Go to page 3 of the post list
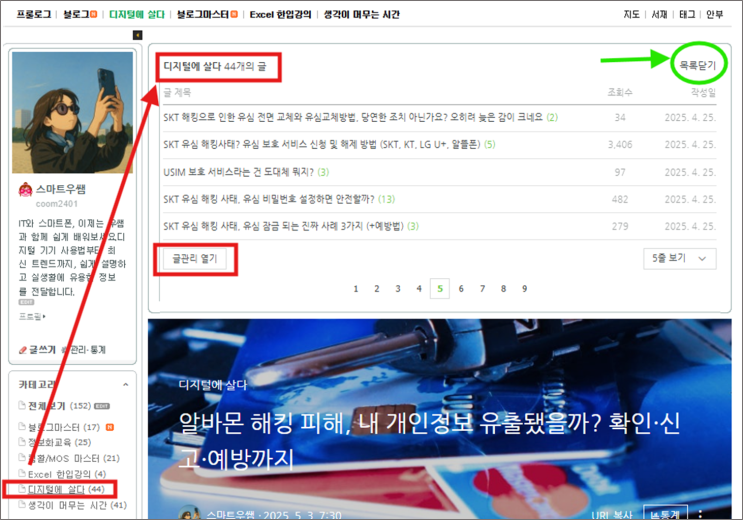The height and width of the screenshot is (520, 743). tap(398, 289)
